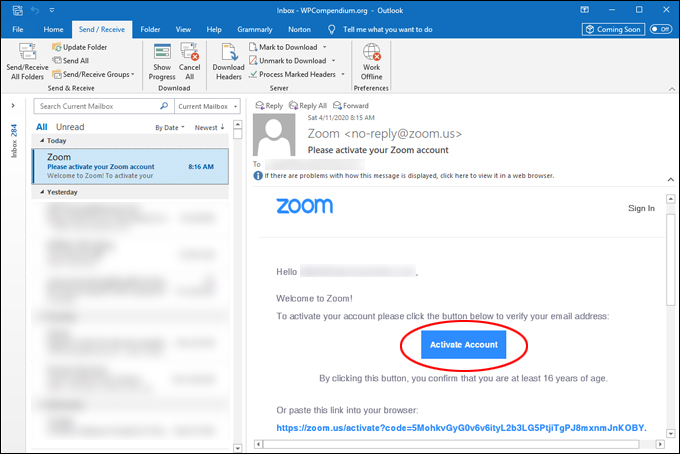Click the Sign In link
This screenshot has height=454, width=680.
pos(641,208)
